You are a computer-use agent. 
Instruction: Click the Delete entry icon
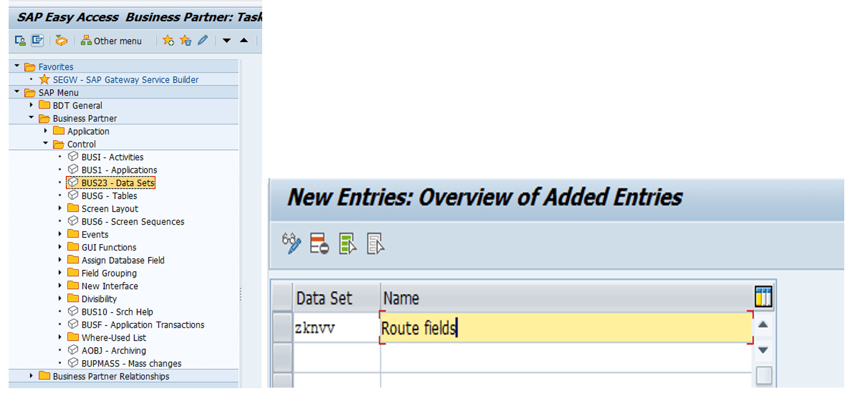click(x=319, y=243)
